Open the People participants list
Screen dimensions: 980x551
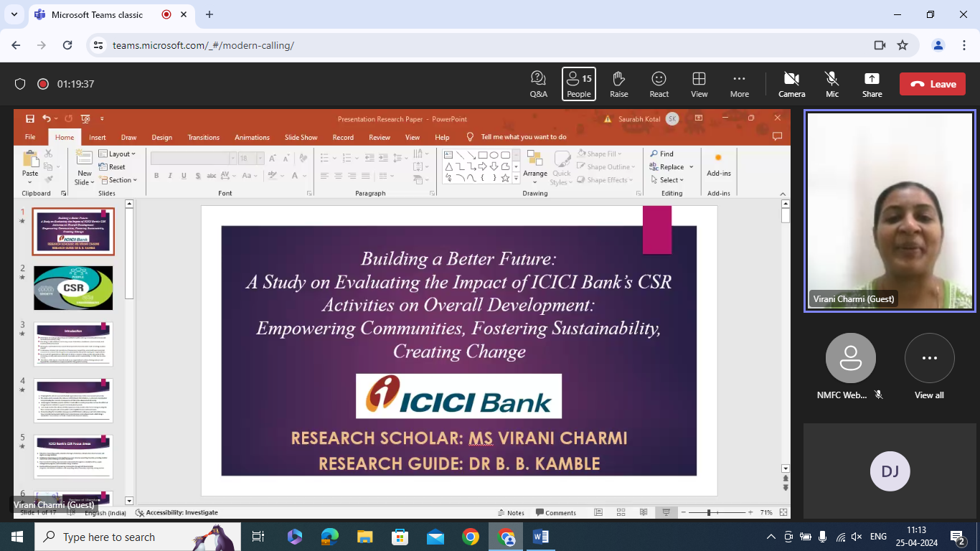point(578,84)
